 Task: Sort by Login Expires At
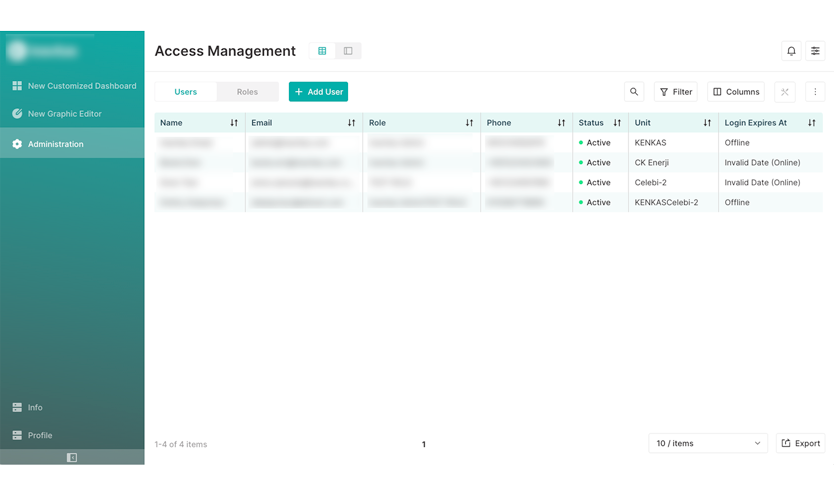tap(811, 123)
